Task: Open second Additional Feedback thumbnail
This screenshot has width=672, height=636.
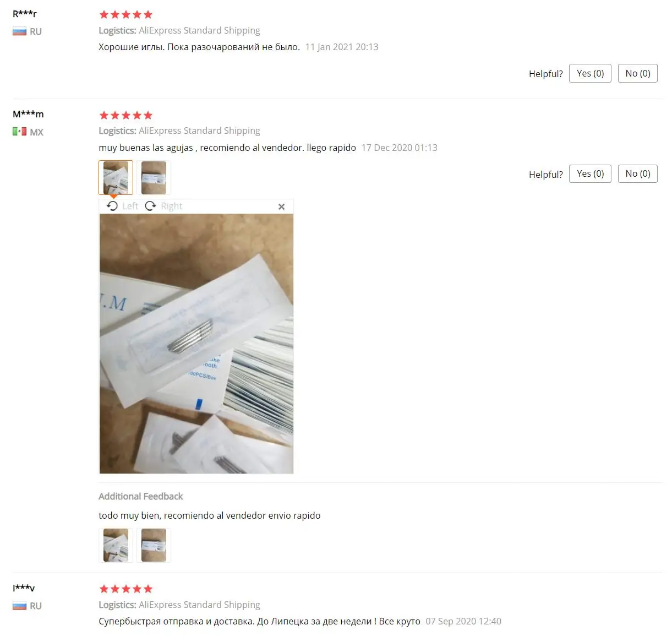Action: click(154, 545)
